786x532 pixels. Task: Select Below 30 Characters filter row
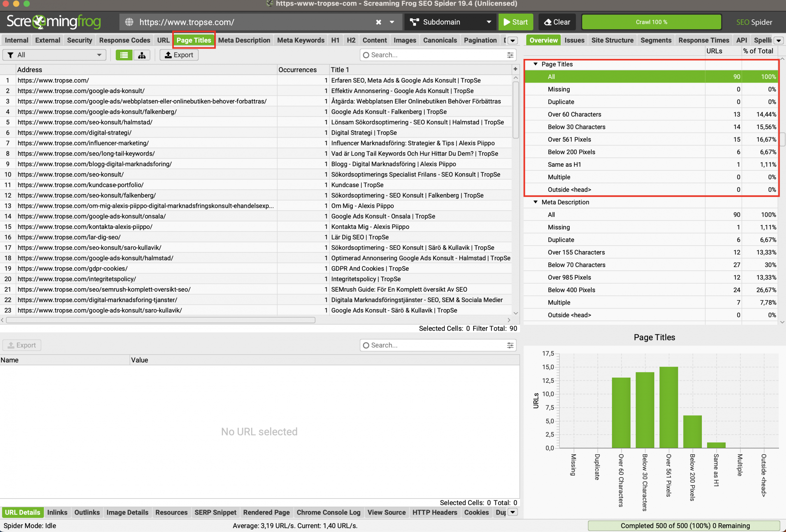(651, 127)
